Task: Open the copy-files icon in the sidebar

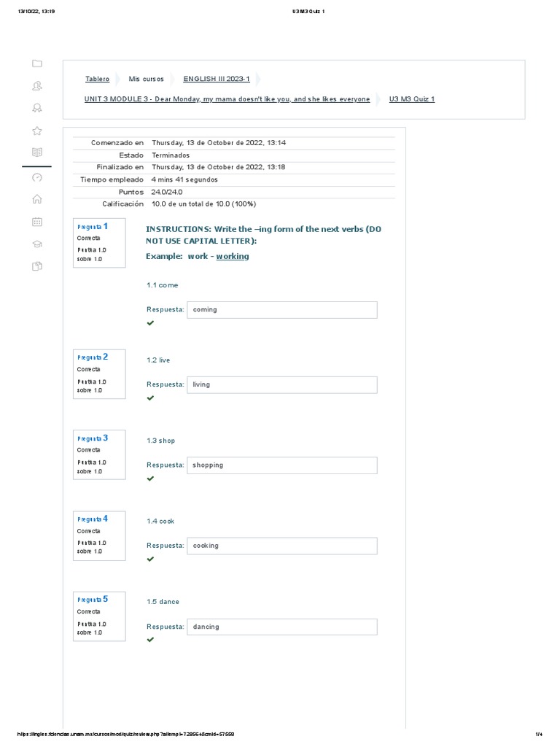Action: pos(37,266)
